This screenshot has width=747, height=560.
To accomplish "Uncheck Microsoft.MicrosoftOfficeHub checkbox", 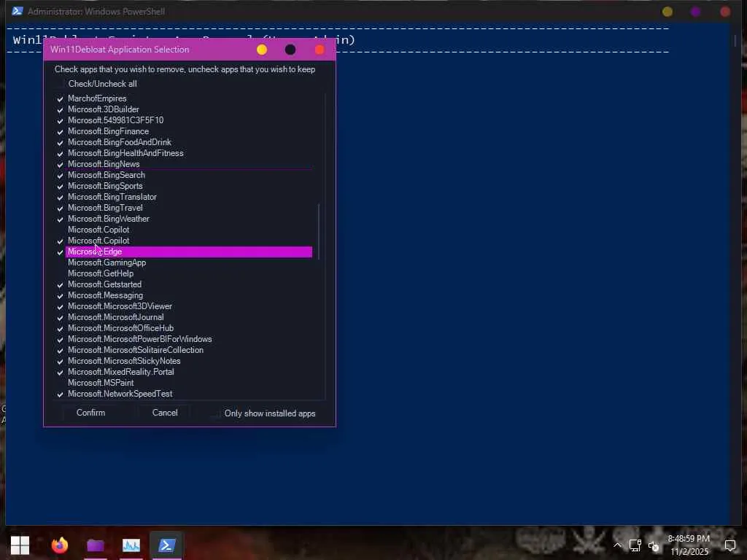I will [x=60, y=329].
